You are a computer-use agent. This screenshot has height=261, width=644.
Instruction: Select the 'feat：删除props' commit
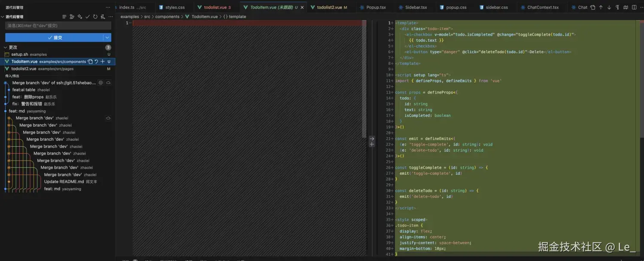(x=34, y=97)
